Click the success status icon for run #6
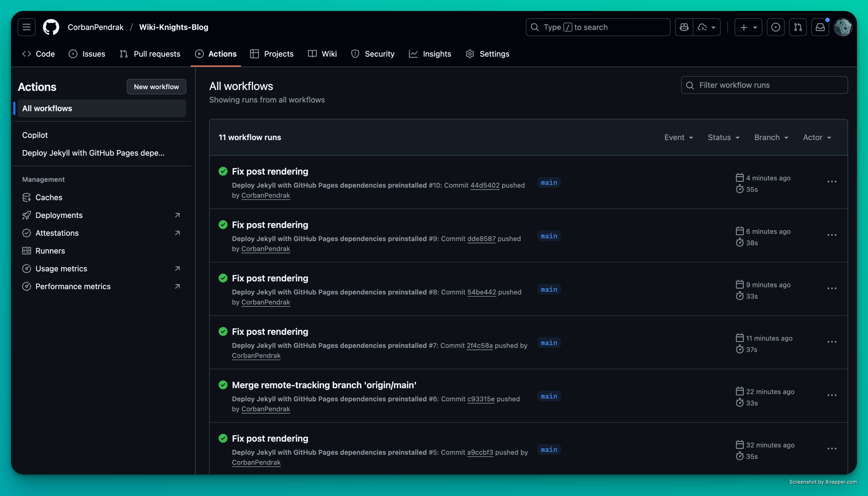 point(223,385)
